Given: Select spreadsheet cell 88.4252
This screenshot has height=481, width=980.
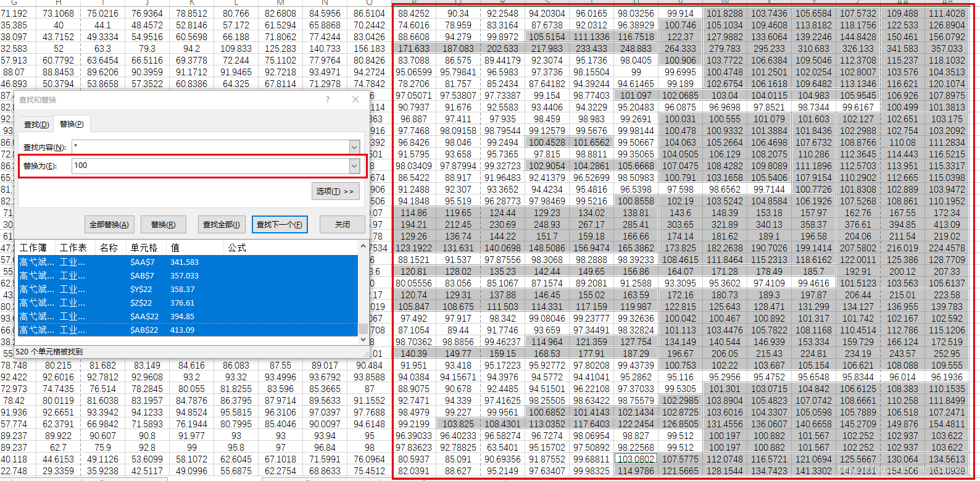Looking at the screenshot, I should click(413, 14).
